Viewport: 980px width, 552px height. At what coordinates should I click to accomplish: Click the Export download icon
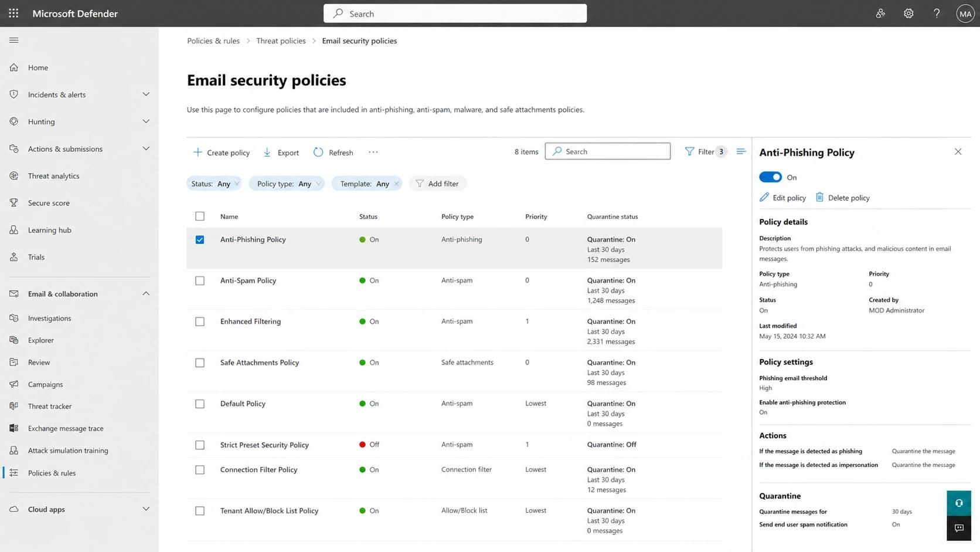(x=267, y=153)
